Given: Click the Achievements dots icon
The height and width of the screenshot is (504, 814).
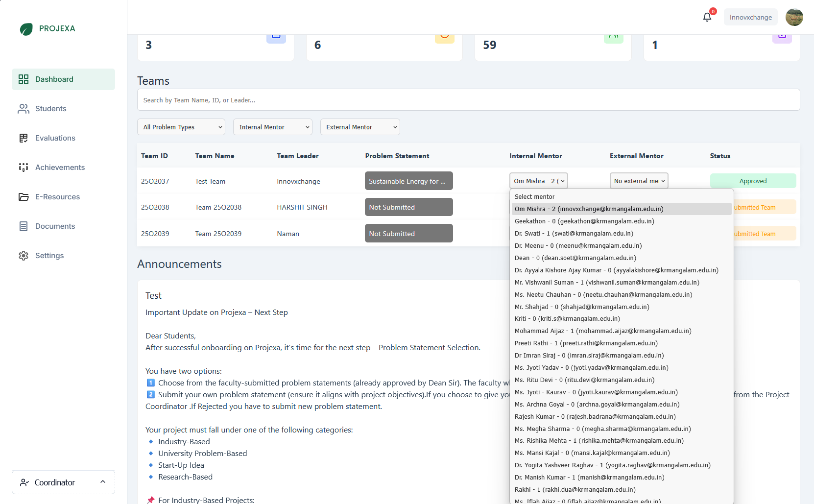Looking at the screenshot, I should [x=24, y=167].
